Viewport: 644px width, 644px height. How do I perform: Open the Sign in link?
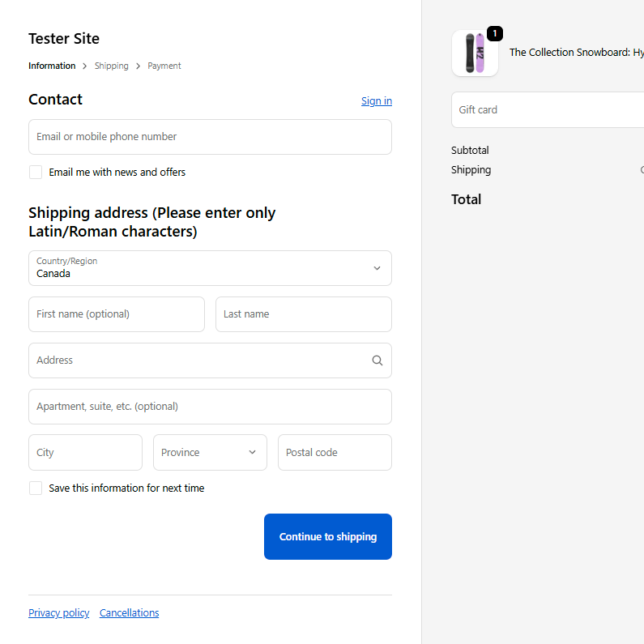pos(377,100)
